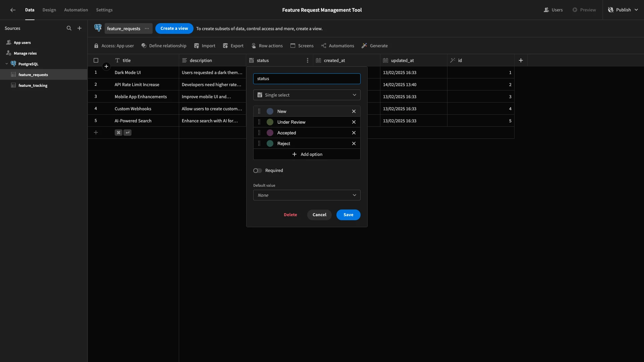Click the id column header

pyautogui.click(x=481, y=60)
